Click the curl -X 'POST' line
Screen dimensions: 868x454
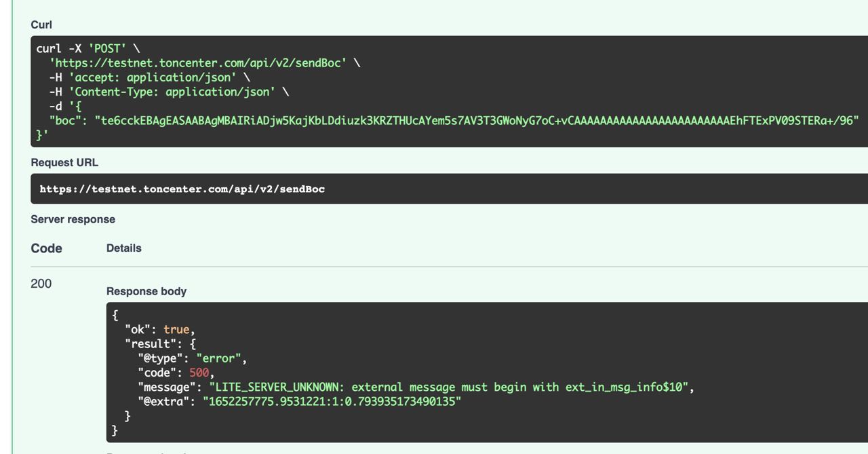tap(88, 49)
